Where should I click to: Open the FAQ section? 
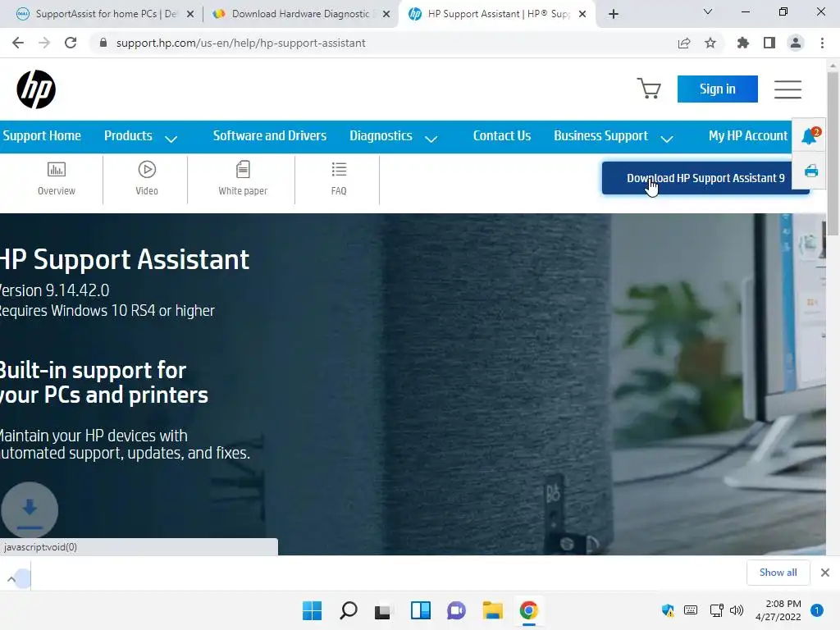(339, 179)
